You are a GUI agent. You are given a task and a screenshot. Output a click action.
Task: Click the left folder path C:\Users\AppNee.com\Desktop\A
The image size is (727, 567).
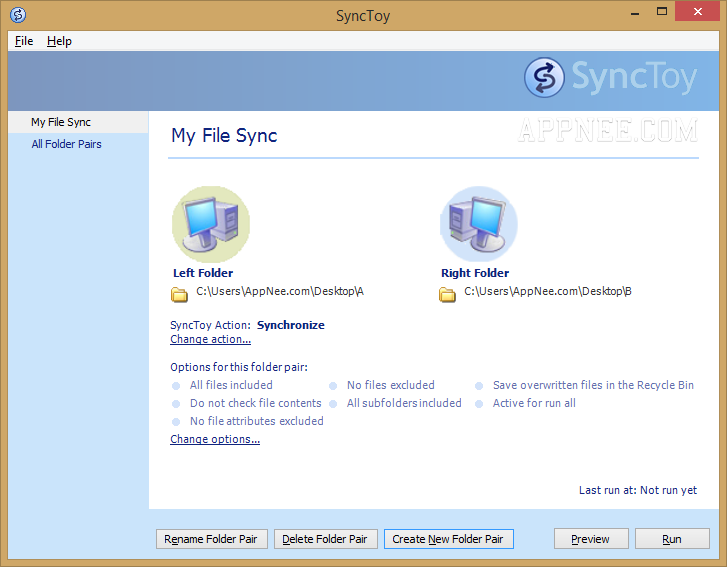(x=280, y=291)
